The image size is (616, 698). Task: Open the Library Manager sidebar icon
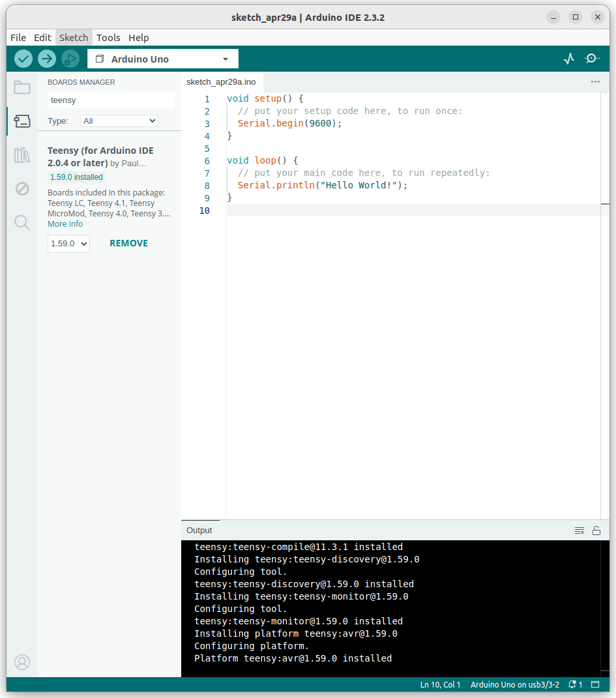click(x=22, y=155)
